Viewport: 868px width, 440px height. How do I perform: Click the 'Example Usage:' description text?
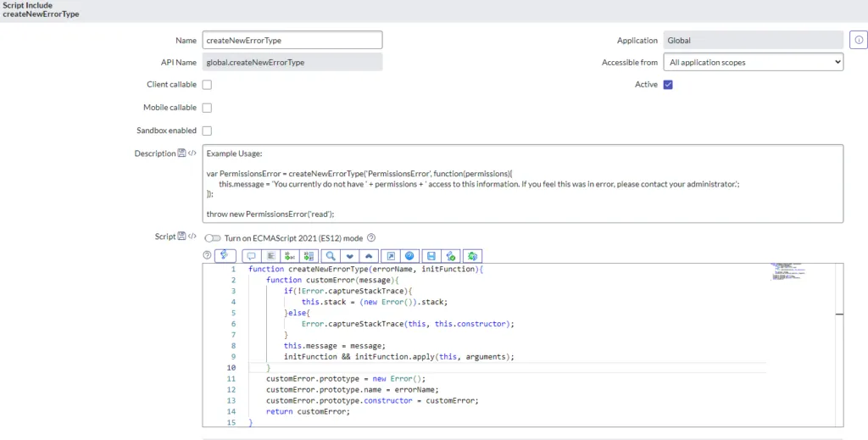[234, 153]
